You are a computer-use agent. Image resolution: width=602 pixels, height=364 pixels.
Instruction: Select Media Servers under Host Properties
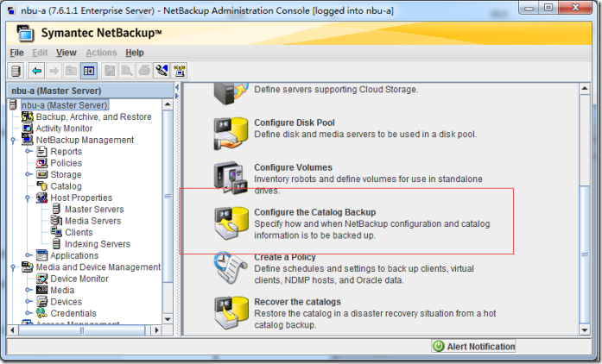92,221
